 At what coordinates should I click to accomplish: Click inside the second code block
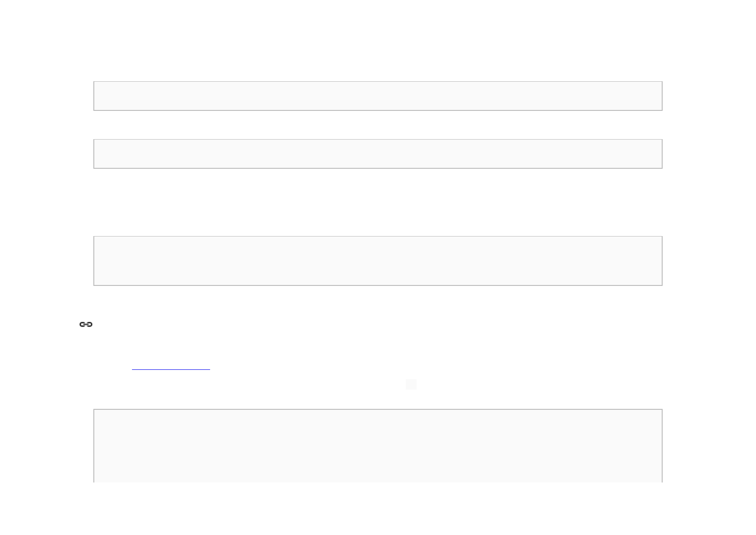(378, 154)
